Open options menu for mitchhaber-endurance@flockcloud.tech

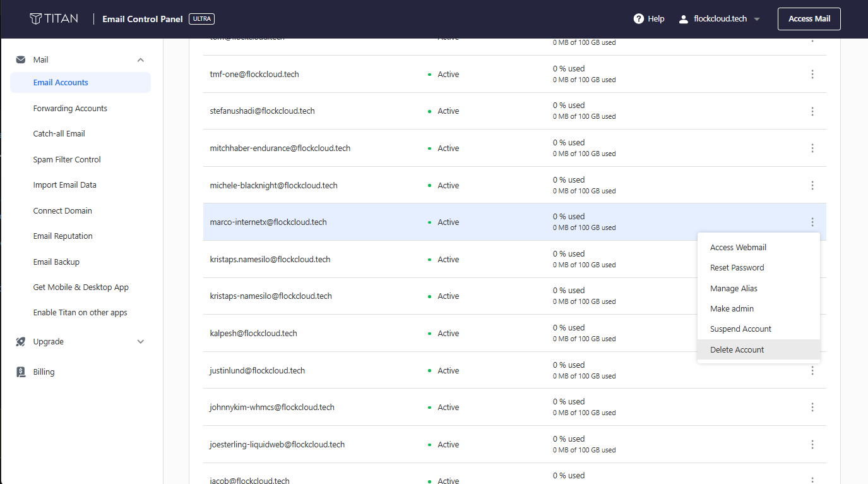pos(812,148)
